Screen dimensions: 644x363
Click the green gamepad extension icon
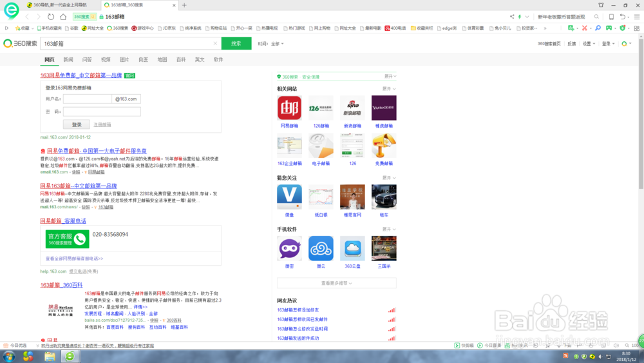pos(609,28)
